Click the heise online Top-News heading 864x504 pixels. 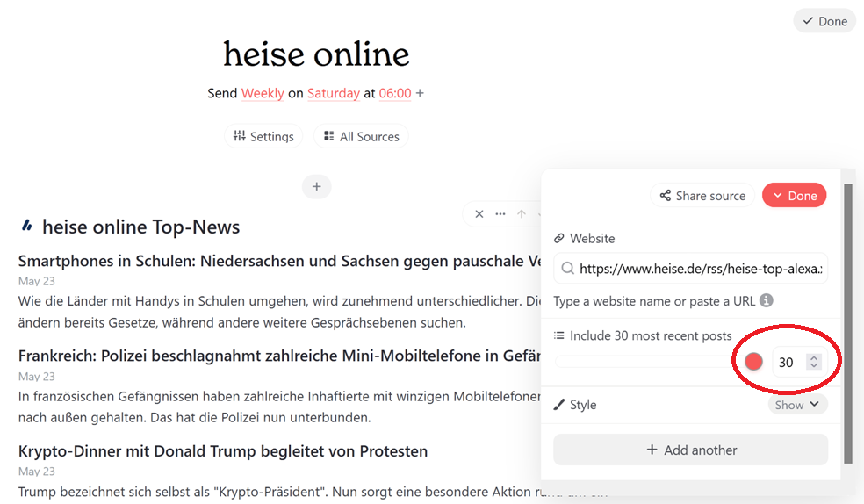[141, 227]
